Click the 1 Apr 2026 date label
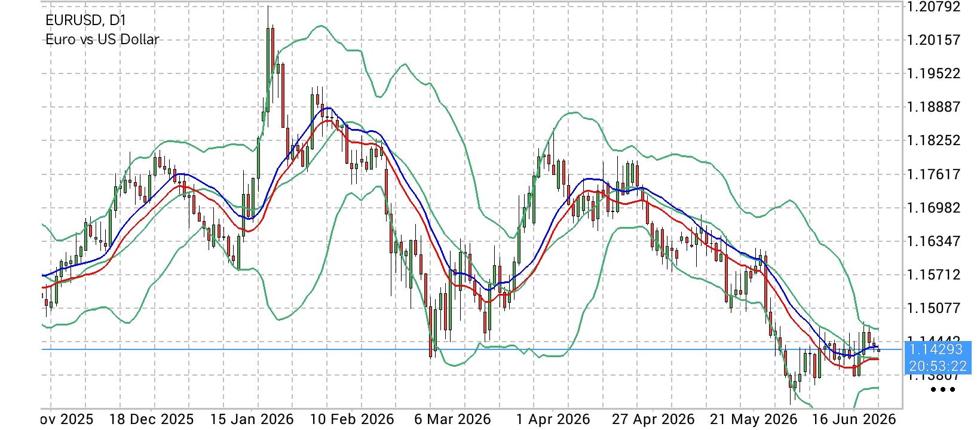The width and height of the screenshot is (980, 430). point(553,419)
